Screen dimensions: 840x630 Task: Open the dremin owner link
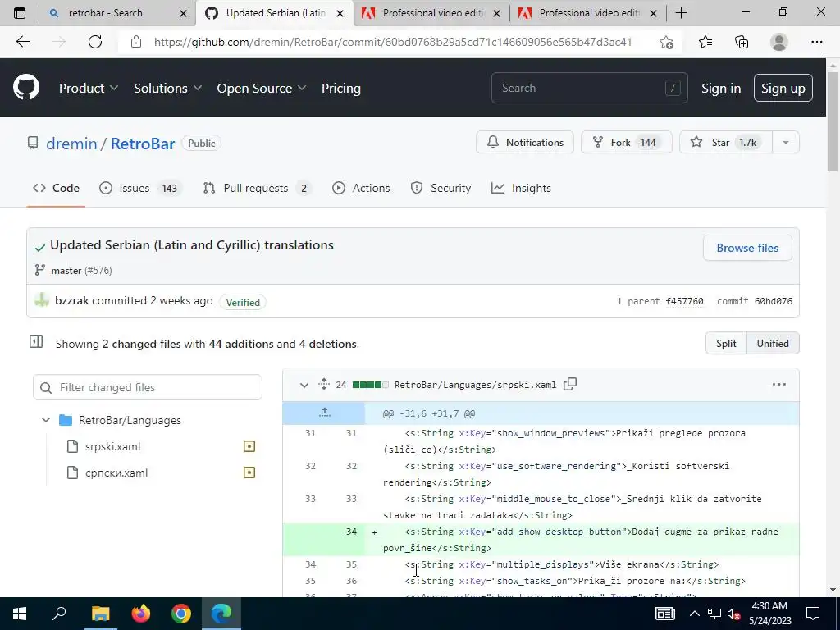tap(71, 144)
